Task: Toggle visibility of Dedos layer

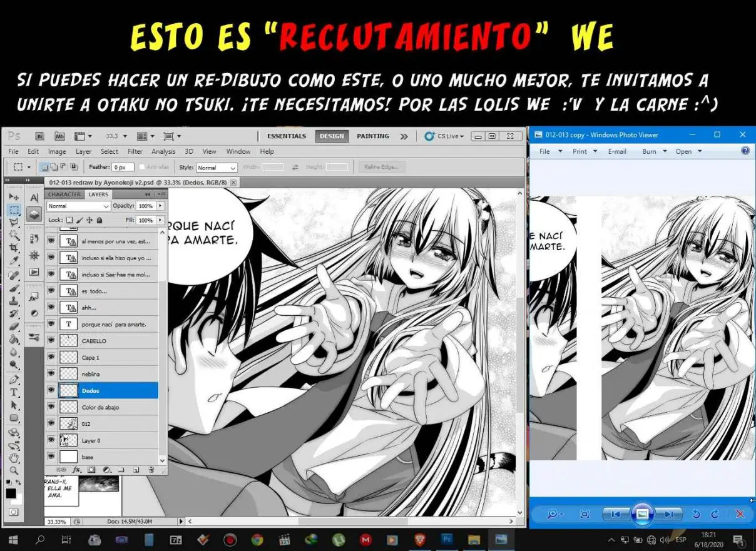Action: point(51,390)
